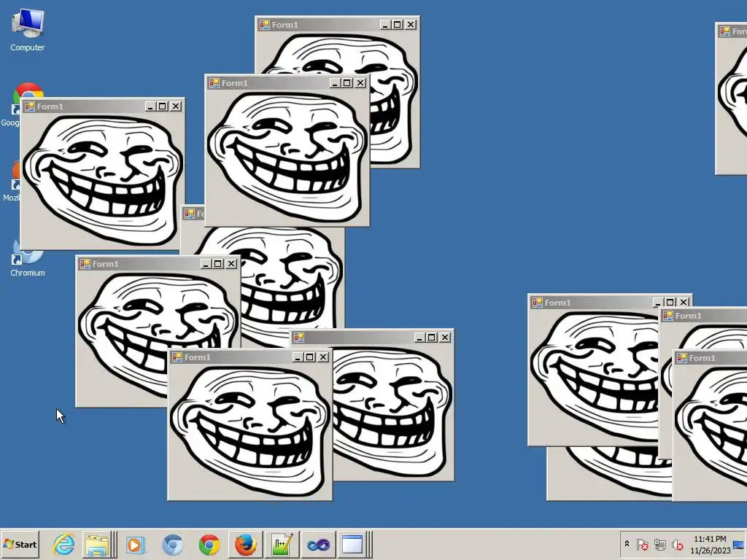Maximize the Form1 window covering the Google Chrome shortcut

coord(163,106)
